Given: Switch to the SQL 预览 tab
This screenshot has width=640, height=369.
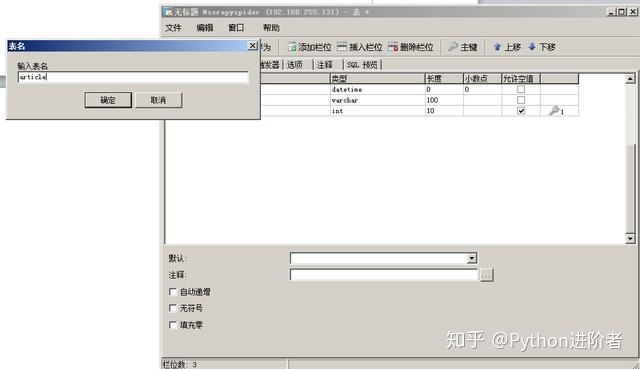Looking at the screenshot, I should [x=362, y=64].
